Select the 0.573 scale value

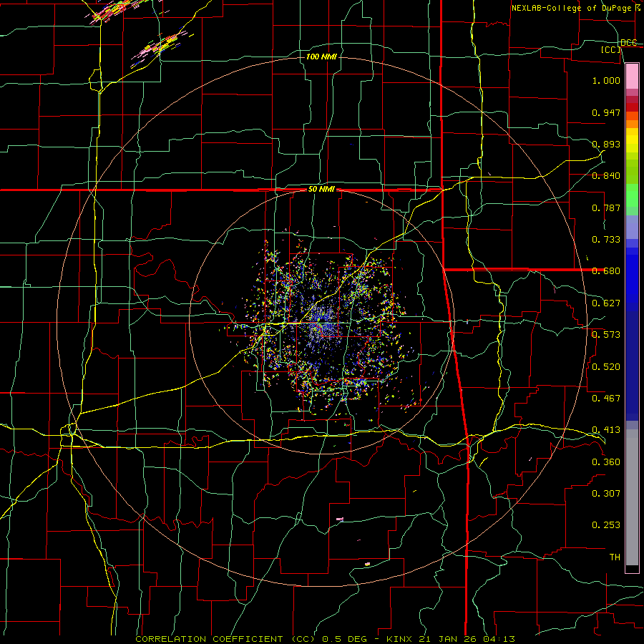click(606, 335)
